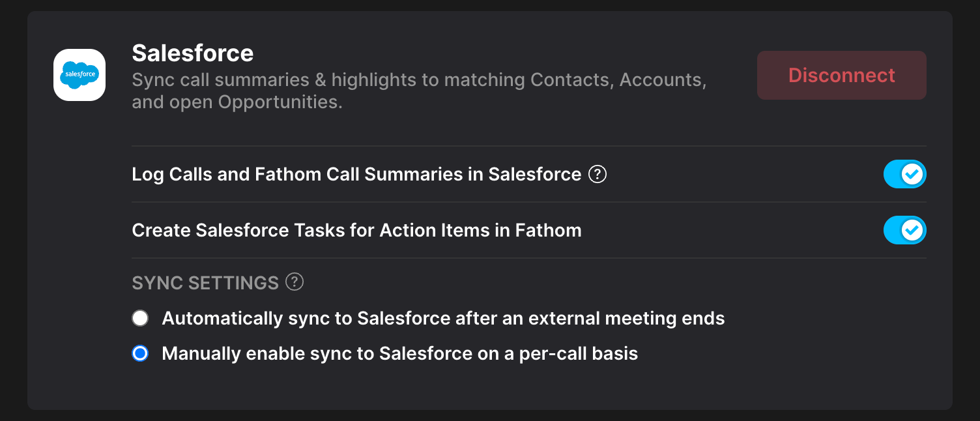Turn off Create Salesforce Tasks toggle

coord(904,230)
